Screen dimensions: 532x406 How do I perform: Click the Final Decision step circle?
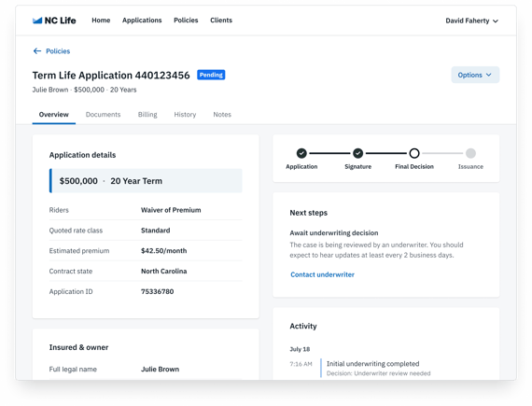(x=413, y=153)
